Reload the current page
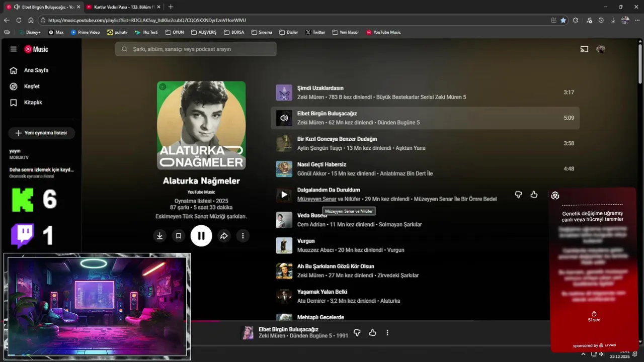This screenshot has height=362, width=644. 19,20
